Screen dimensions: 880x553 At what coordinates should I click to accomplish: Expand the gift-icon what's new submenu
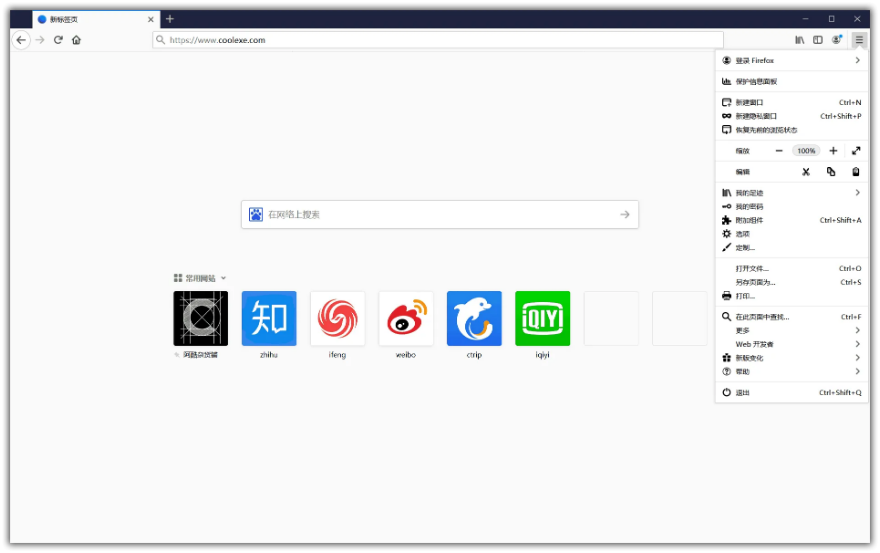pyautogui.click(x=791, y=358)
